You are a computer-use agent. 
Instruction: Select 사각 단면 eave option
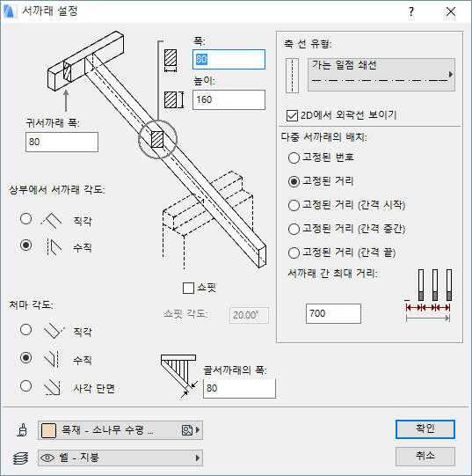click(x=25, y=386)
